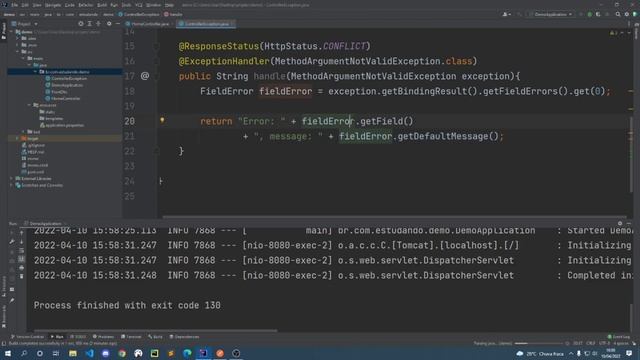
Task: Open the Run tool window button
Action: [x=57, y=337]
